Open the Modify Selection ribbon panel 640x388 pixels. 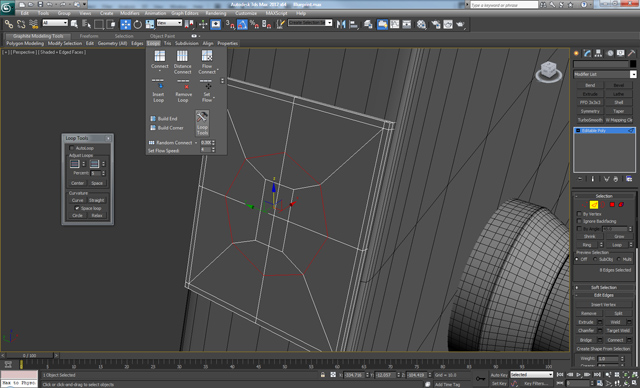point(64,43)
